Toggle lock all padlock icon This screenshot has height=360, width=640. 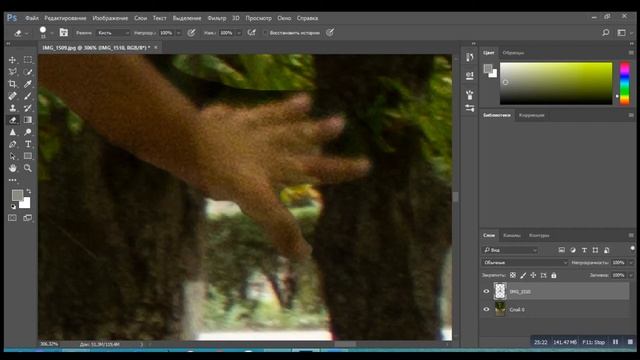tap(553, 276)
